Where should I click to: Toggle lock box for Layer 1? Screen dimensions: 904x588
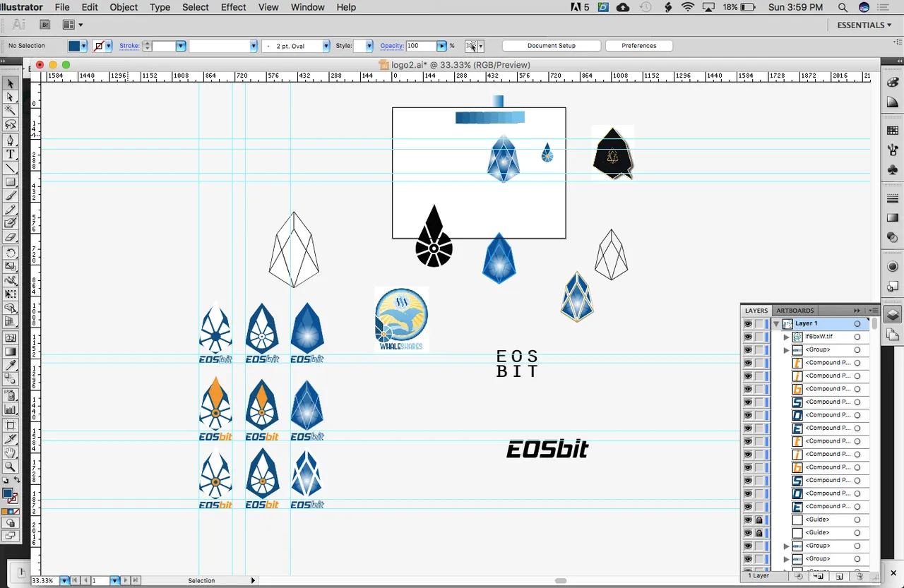coord(759,324)
